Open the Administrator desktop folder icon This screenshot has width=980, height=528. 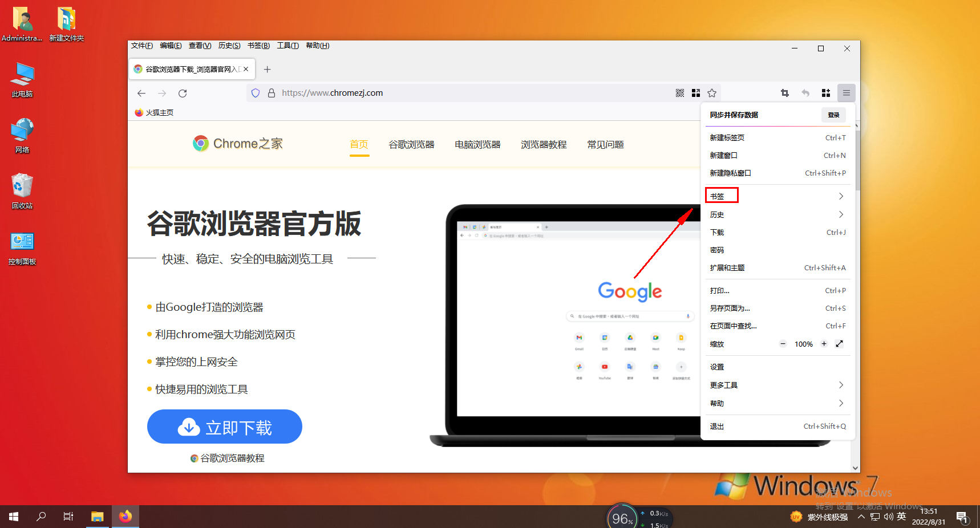[22, 24]
